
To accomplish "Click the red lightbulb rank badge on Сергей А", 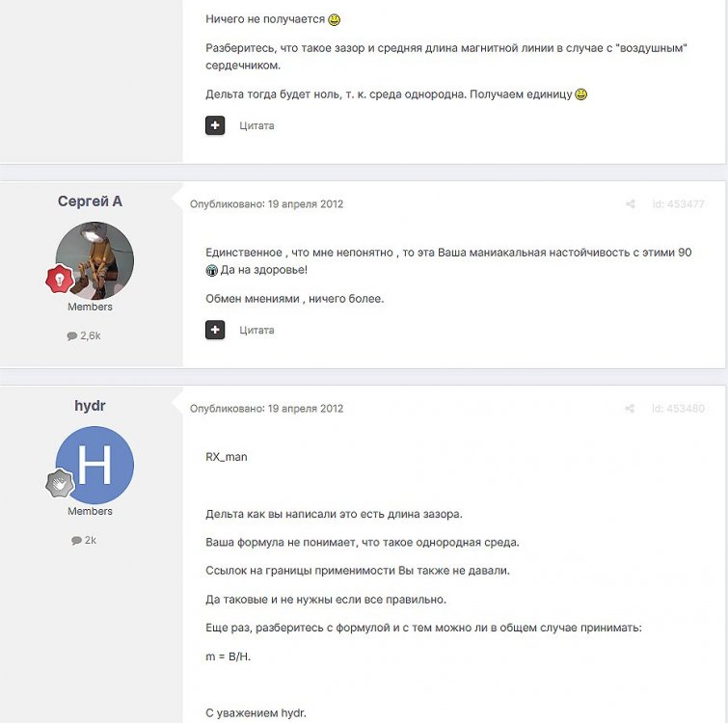I will pos(60,279).
